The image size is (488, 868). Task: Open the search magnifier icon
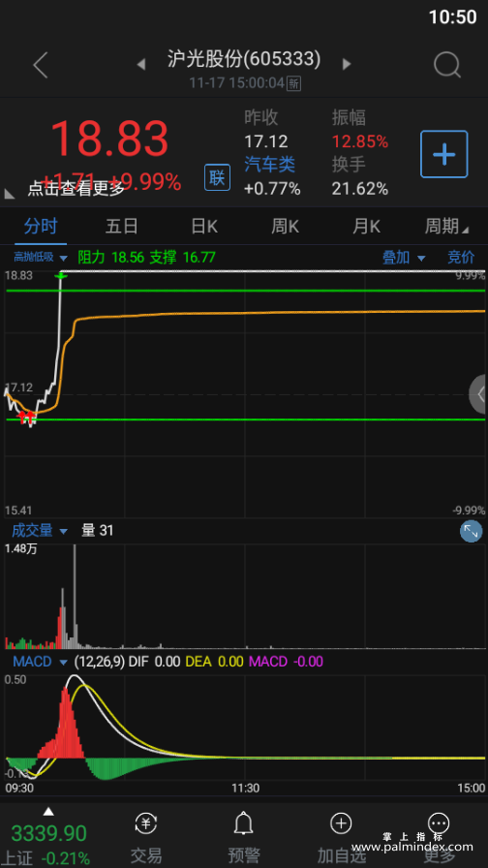(446, 65)
